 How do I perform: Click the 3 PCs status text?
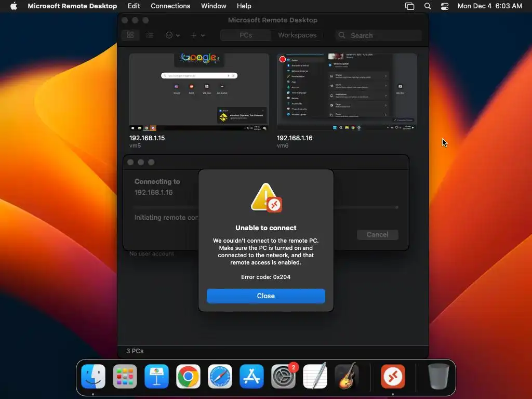[x=135, y=351]
